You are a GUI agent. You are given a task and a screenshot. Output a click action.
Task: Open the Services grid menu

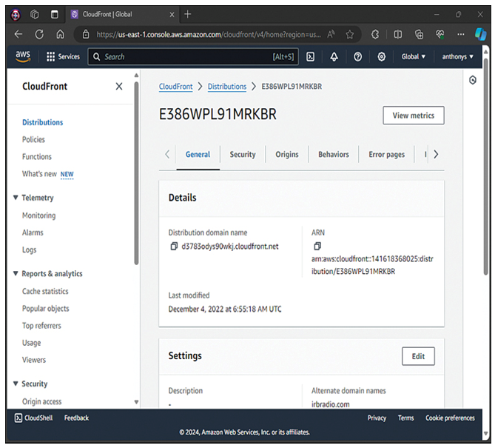click(x=63, y=57)
